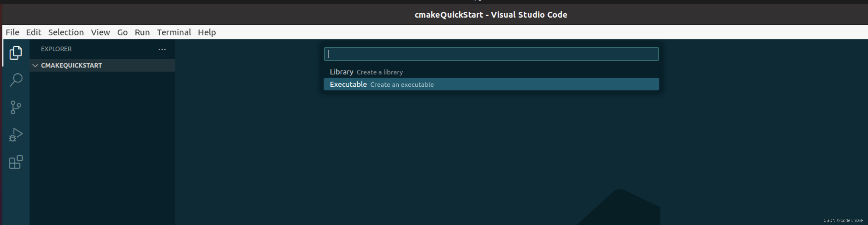Collapse the CMAKEQUICKSTART folder section
868x225 pixels.
pos(102,65)
